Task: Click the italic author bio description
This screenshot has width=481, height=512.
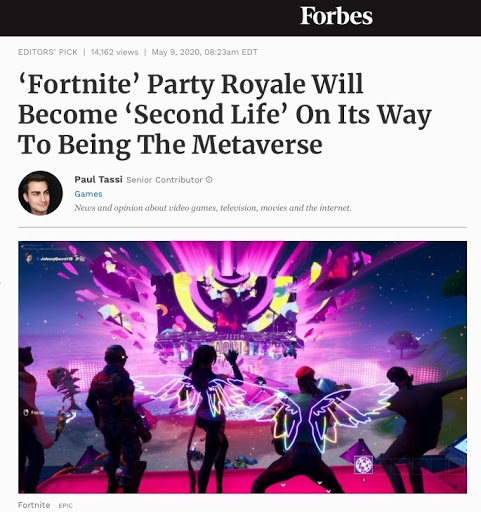Action: 213,208
